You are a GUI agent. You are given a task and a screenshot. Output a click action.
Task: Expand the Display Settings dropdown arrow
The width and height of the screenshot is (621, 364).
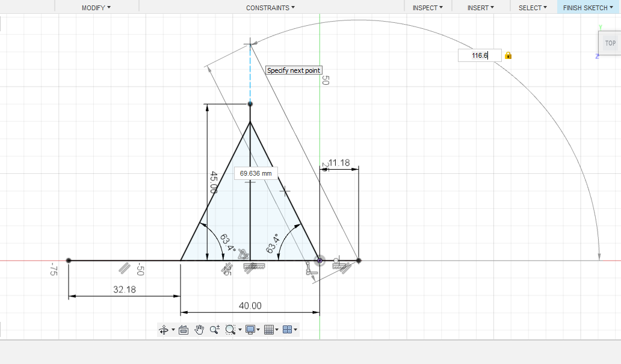(258, 330)
